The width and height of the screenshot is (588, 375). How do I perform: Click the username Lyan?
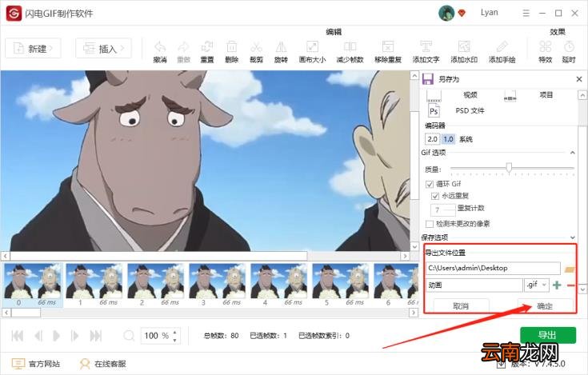490,12
